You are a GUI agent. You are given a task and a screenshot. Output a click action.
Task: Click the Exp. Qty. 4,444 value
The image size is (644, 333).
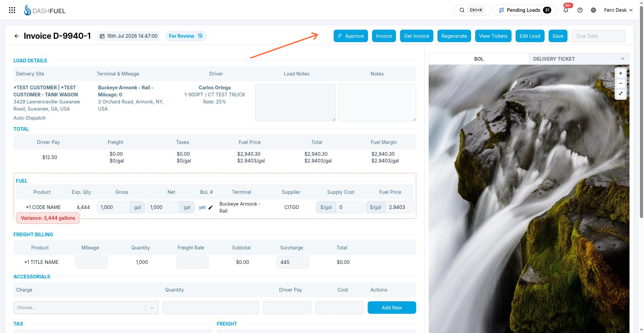(x=83, y=207)
